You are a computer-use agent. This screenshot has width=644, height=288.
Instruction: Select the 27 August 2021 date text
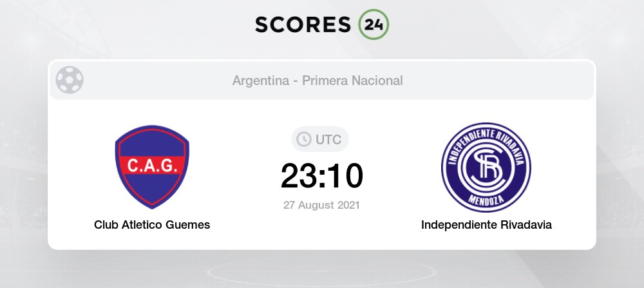pyautogui.click(x=321, y=205)
